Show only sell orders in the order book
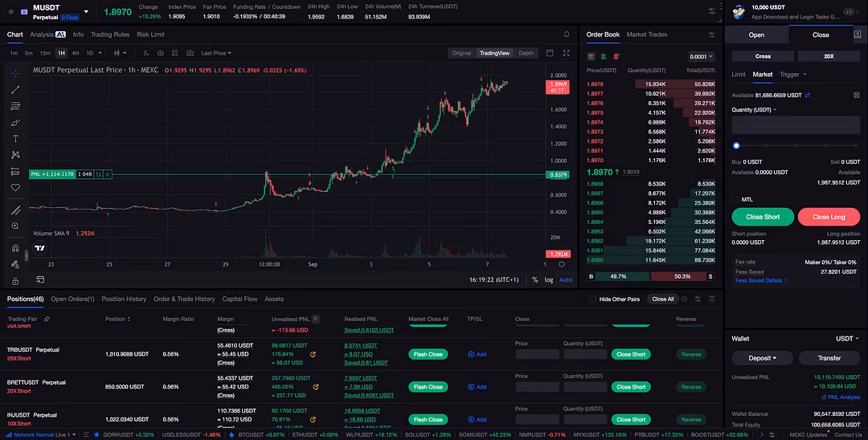The image size is (868, 440). (x=616, y=56)
